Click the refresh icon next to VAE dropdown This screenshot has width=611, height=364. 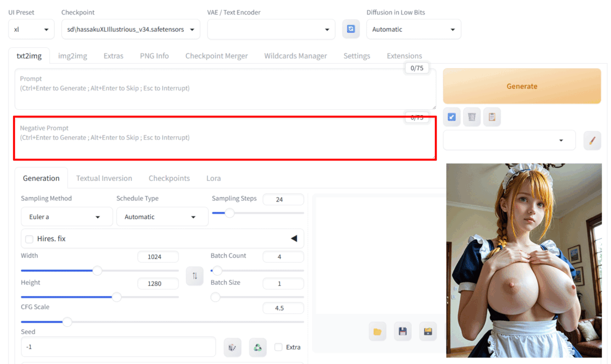pos(351,29)
